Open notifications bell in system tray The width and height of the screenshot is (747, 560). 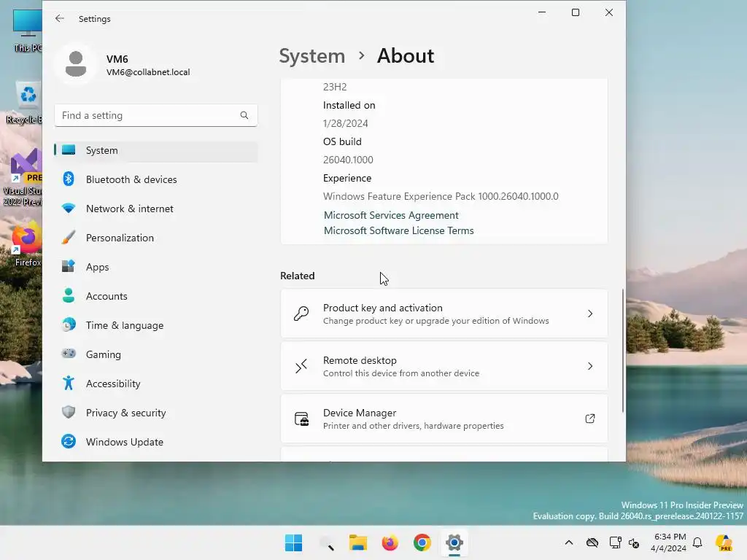click(x=697, y=542)
